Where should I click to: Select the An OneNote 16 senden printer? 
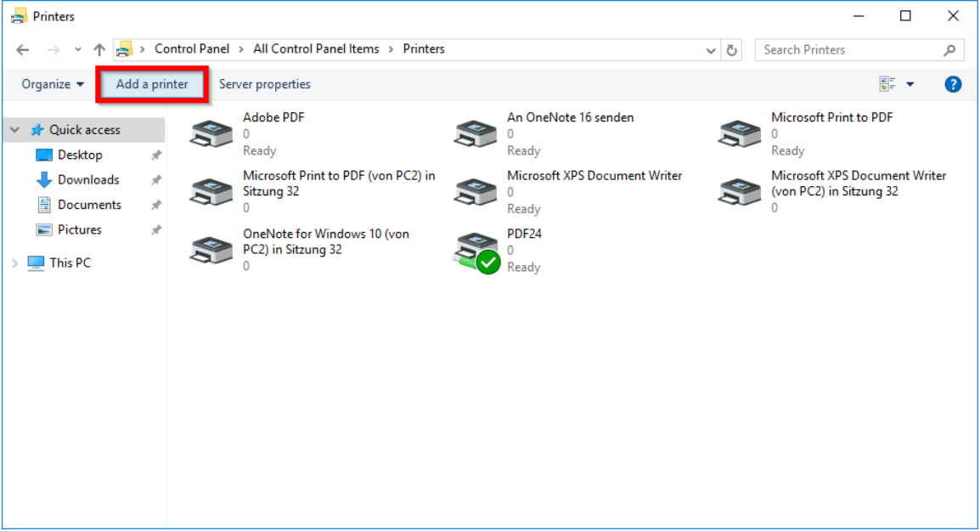(476, 133)
